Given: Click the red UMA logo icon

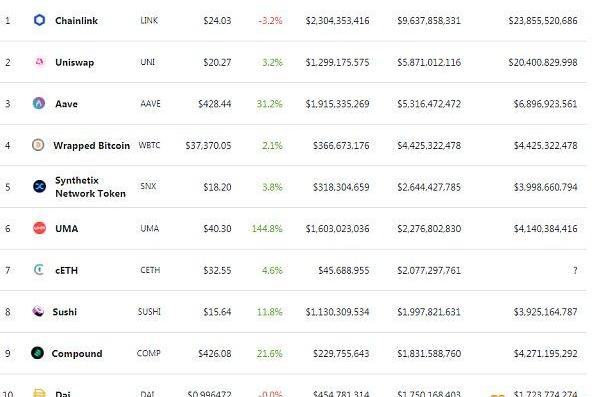Looking at the screenshot, I should tap(39, 228).
